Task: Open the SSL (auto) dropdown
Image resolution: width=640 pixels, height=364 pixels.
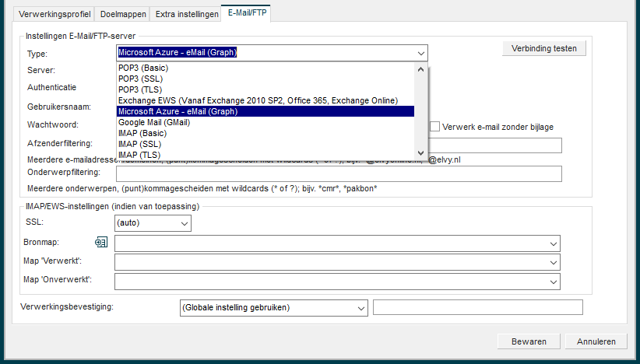Action: tap(184, 223)
